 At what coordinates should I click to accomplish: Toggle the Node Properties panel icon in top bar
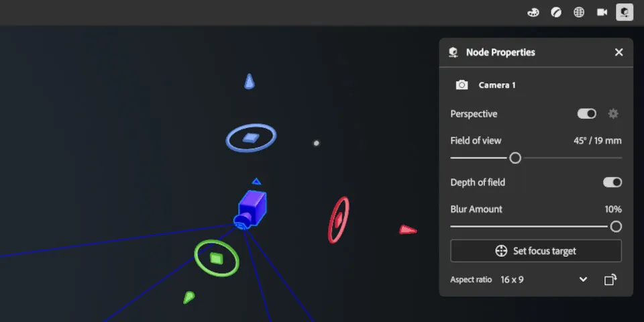[x=625, y=12]
